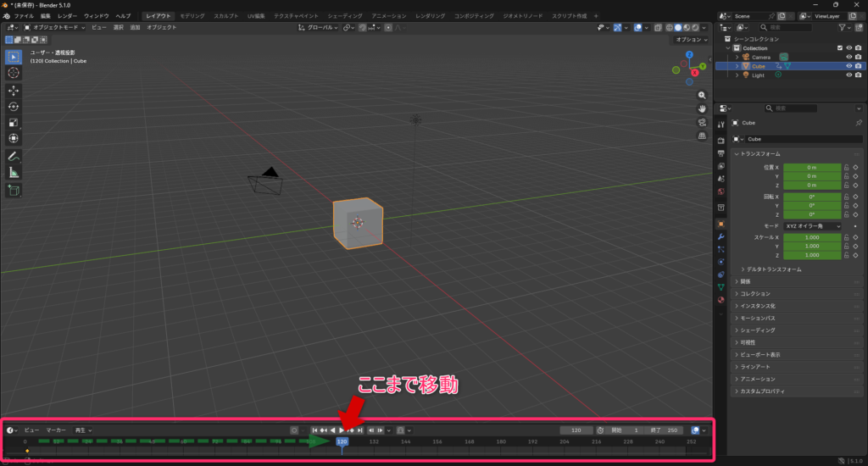
Task: Open the ファイル menu
Action: click(24, 16)
